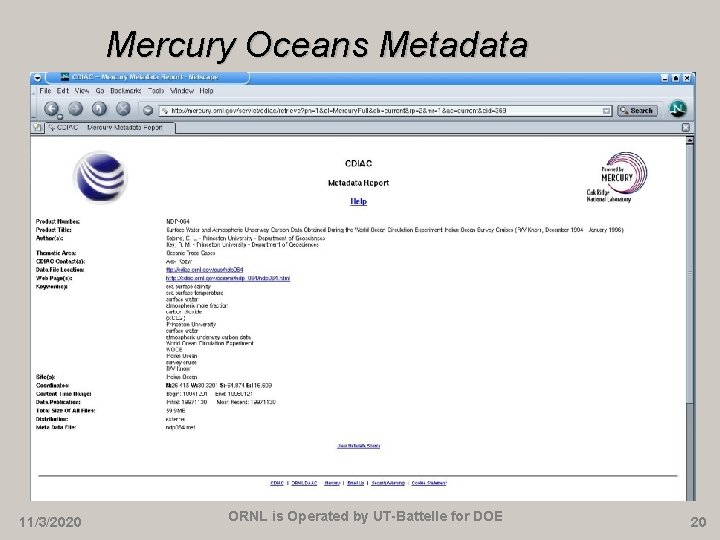Click the new tab icon at tab bar left
The image size is (720, 540).
(38, 127)
